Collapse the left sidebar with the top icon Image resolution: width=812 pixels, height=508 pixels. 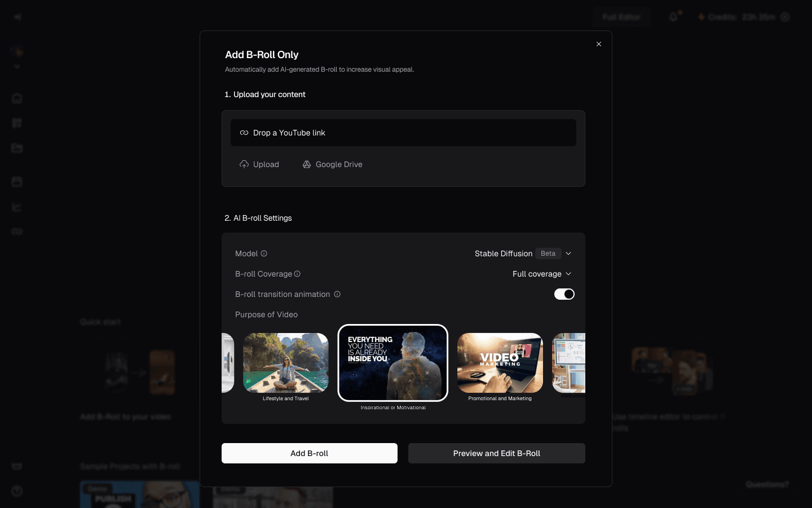point(17,17)
